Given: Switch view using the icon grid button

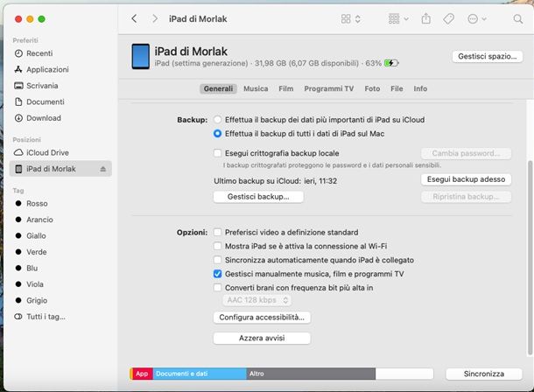Looking at the screenshot, I should click(x=350, y=18).
